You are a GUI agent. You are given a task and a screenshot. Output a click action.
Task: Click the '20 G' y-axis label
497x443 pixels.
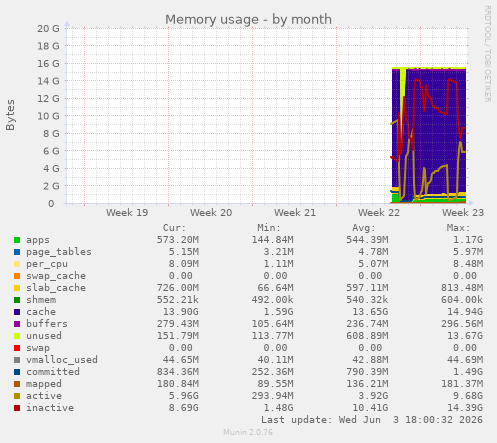click(48, 29)
